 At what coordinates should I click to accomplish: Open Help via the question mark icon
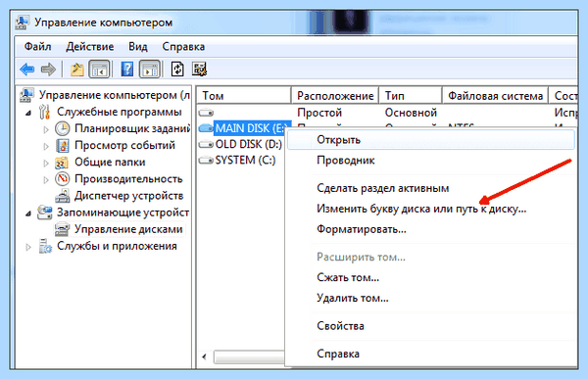tap(127, 70)
